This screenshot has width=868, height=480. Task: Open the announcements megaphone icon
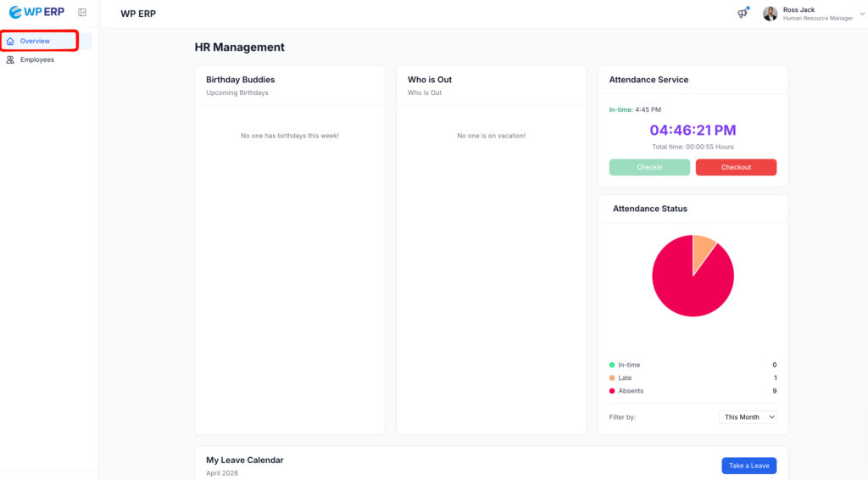point(743,14)
